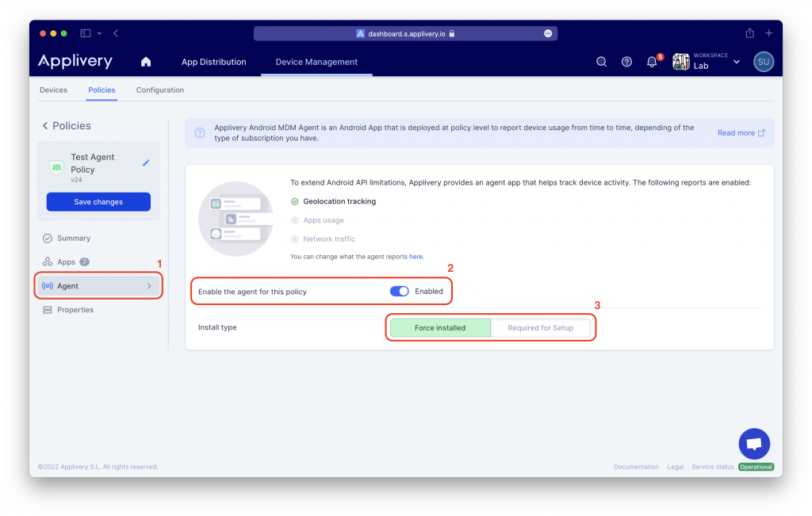Open the Service status footer link
The height and width of the screenshot is (516, 812).
coord(713,467)
